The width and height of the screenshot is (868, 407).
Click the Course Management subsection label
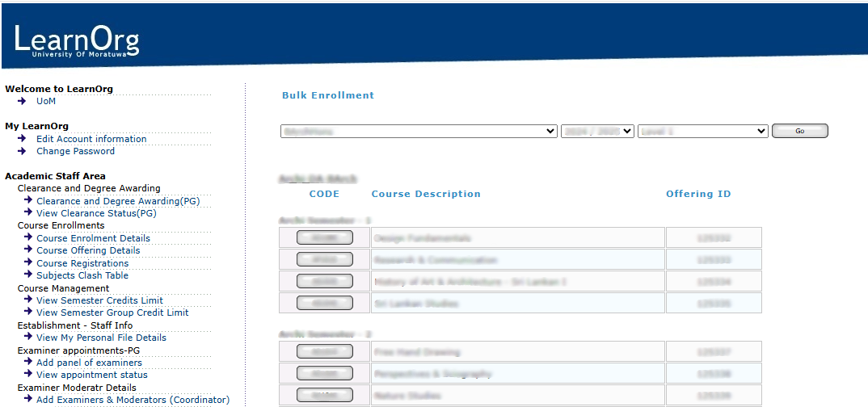click(x=63, y=288)
